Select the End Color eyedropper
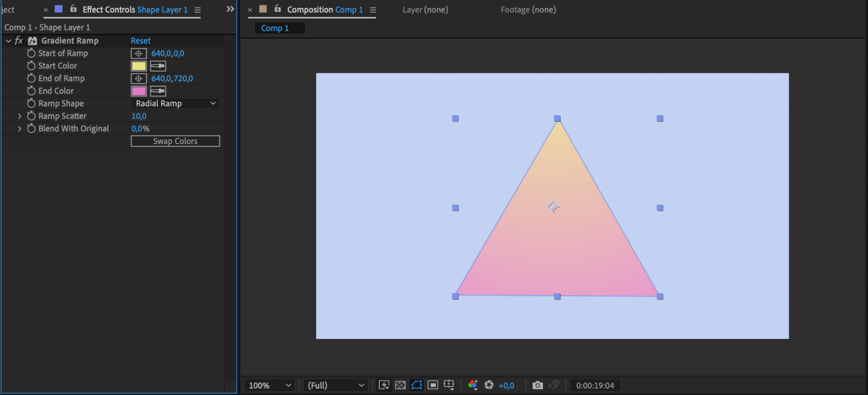 158,91
